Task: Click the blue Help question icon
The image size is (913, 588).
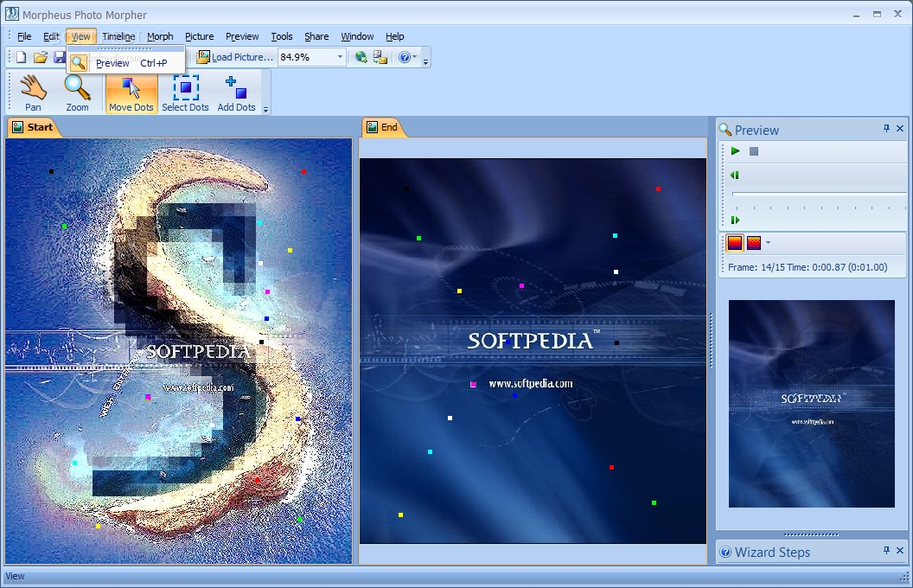Action: coord(405,57)
